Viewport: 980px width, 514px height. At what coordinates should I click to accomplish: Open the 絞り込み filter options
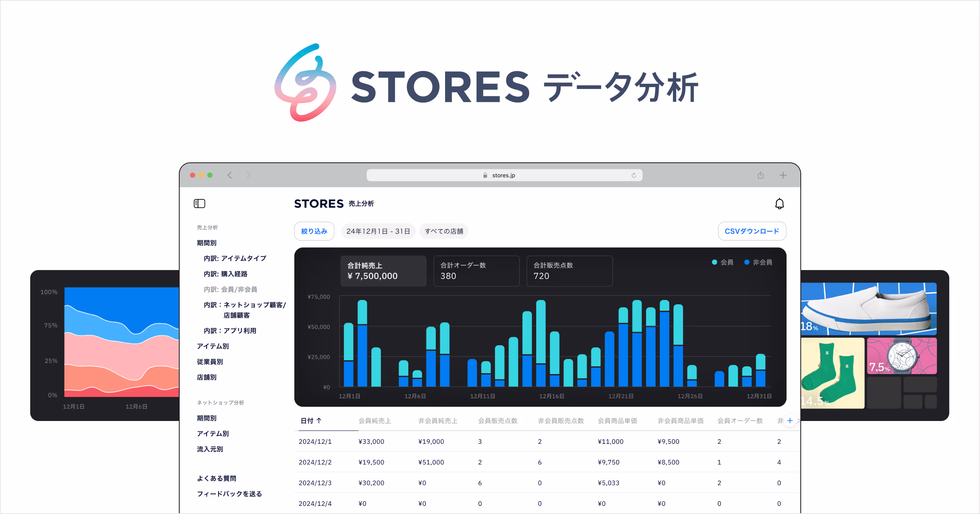pos(314,231)
